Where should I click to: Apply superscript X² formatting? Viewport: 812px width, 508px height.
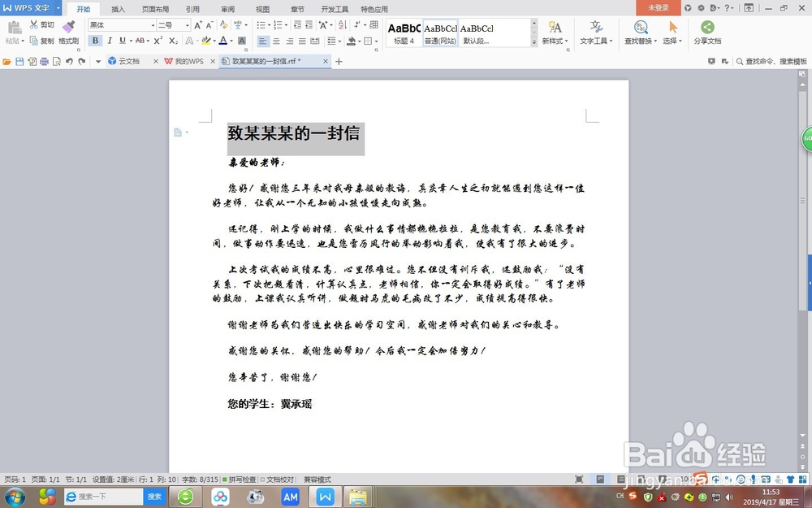tap(158, 41)
